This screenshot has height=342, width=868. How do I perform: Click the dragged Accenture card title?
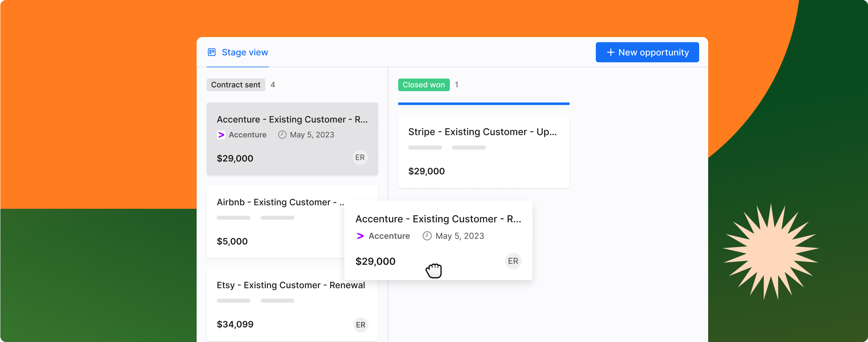(x=438, y=219)
